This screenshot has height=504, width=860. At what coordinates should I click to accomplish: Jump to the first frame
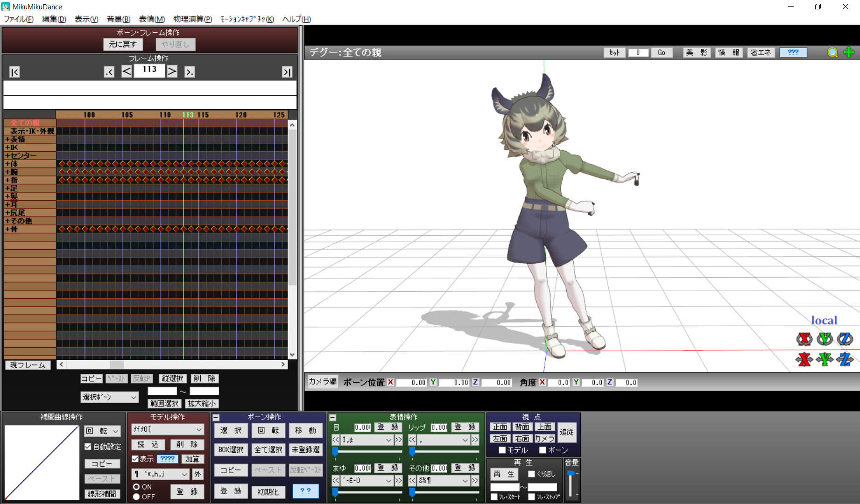14,72
